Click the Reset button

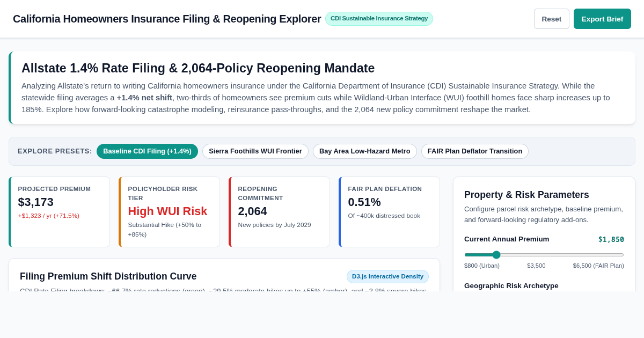[x=551, y=19]
